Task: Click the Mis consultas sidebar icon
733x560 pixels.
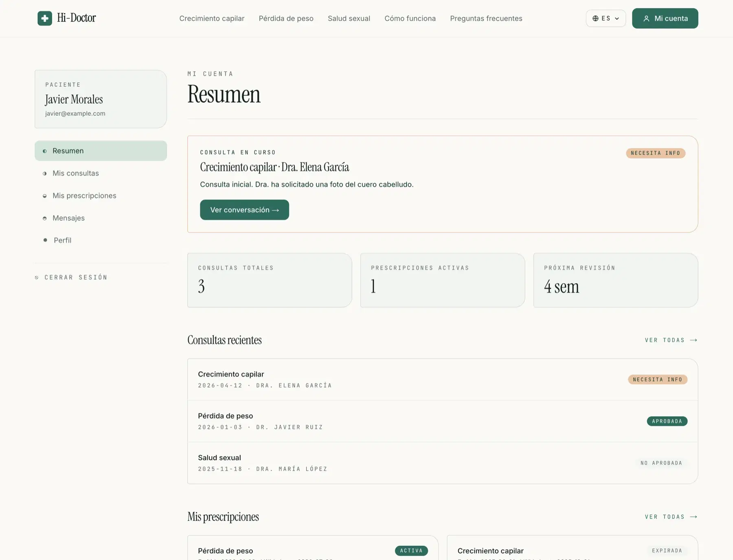Action: tap(45, 173)
